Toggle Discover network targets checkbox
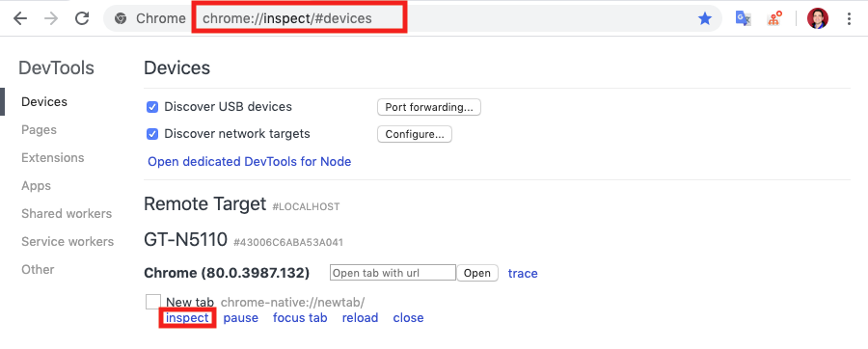The width and height of the screenshot is (868, 349). click(x=152, y=134)
